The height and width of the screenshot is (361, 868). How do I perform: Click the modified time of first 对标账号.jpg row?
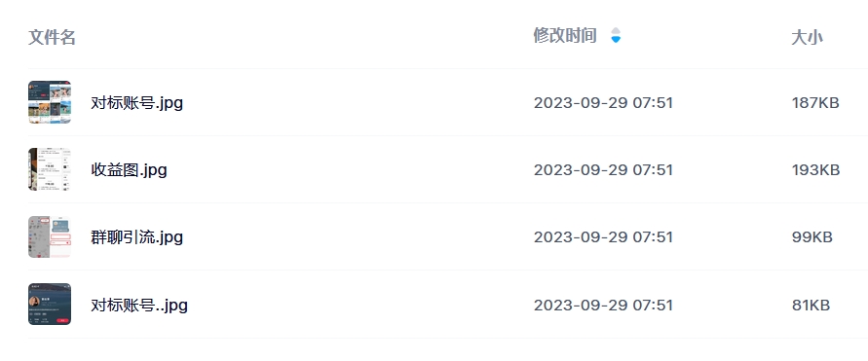click(x=603, y=103)
